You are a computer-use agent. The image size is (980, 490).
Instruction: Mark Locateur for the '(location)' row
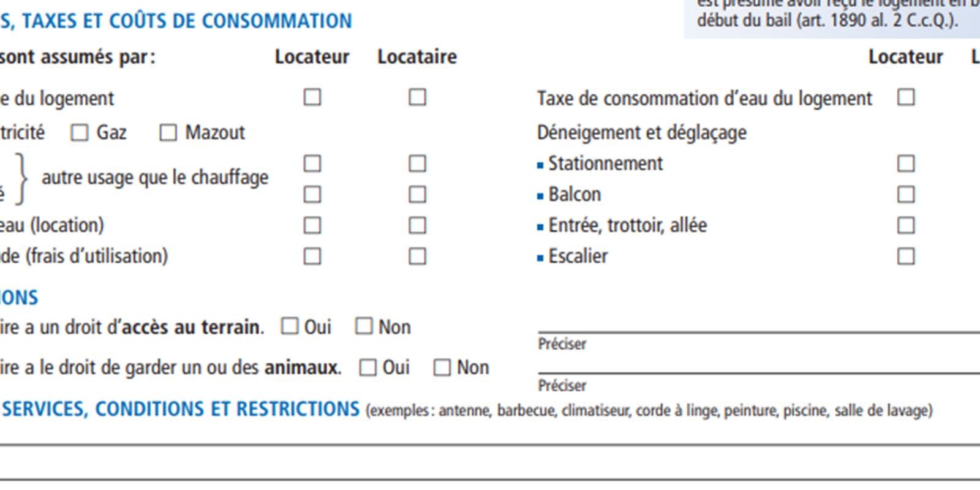(312, 225)
